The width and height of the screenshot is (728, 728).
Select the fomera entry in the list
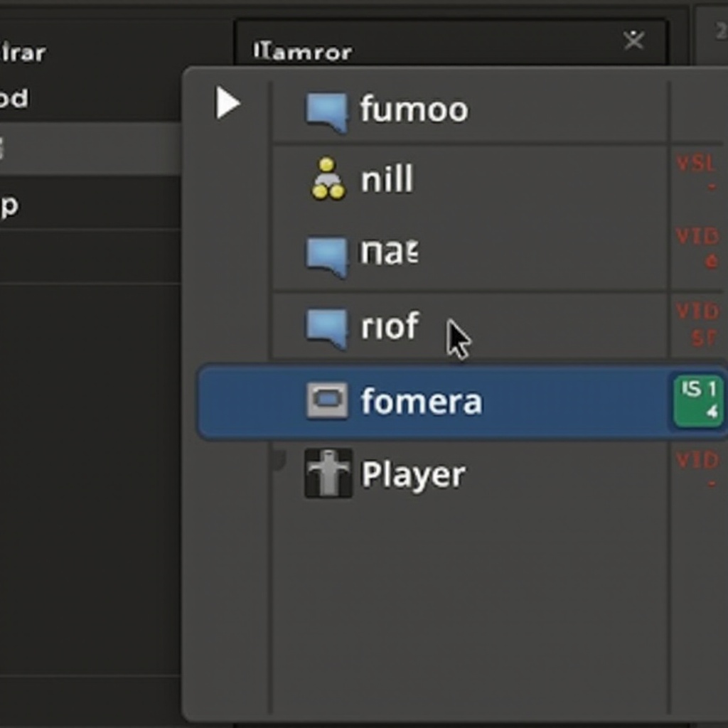[x=421, y=402]
